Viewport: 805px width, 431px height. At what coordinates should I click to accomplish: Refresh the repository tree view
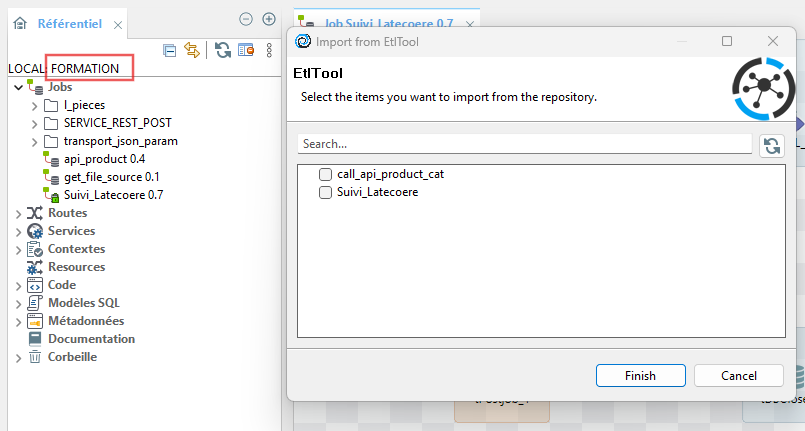click(x=222, y=50)
